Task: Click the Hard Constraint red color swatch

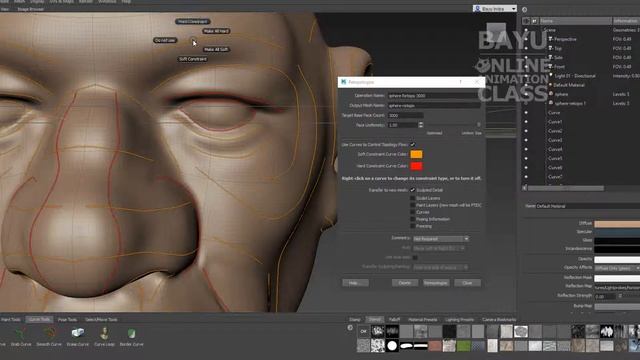Action: click(x=416, y=166)
